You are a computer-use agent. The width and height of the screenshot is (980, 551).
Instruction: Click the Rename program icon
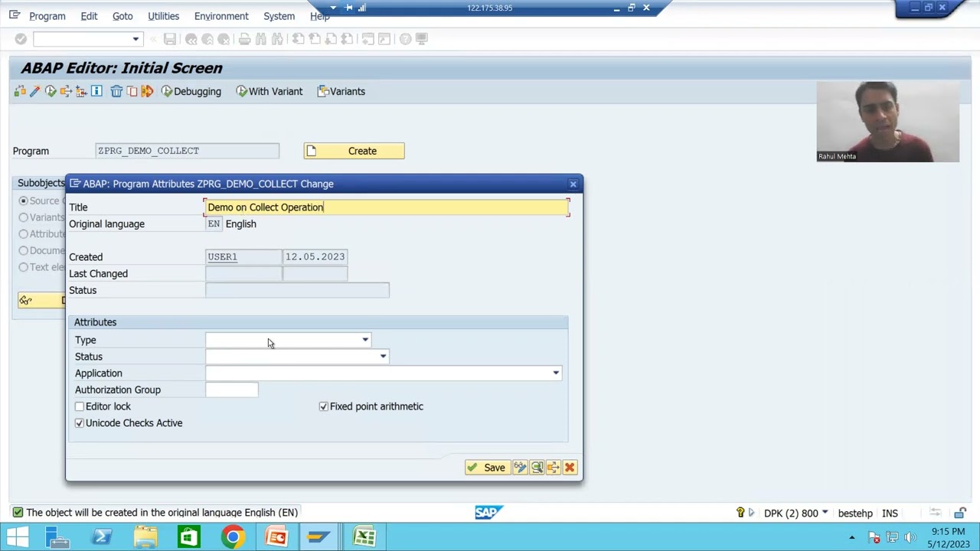[x=147, y=91]
